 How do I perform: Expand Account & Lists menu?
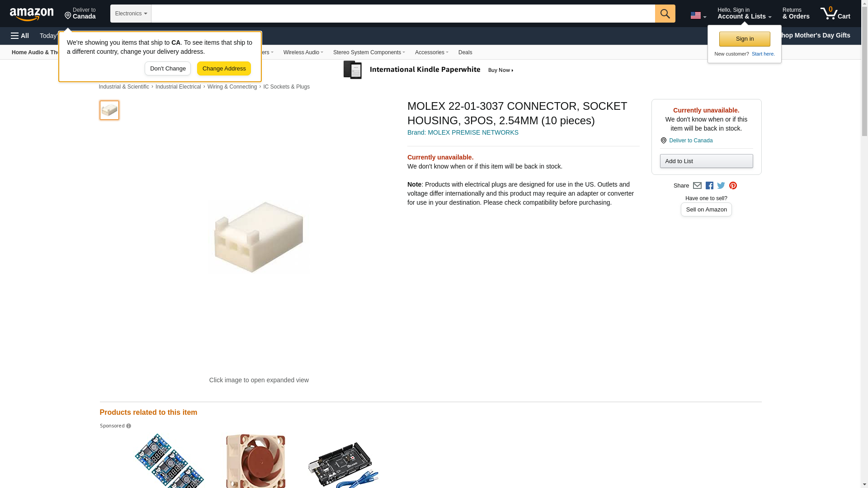tap(744, 14)
